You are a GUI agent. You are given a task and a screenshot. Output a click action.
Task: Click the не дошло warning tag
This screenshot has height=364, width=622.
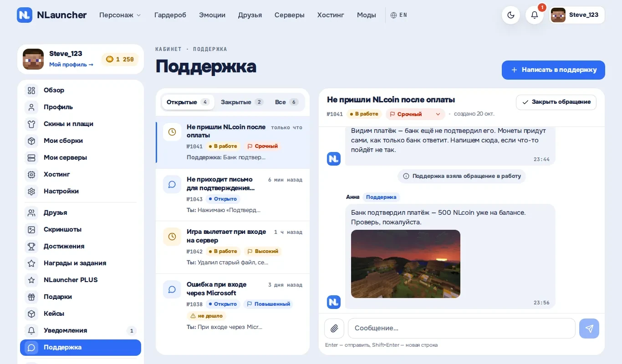[206, 316]
